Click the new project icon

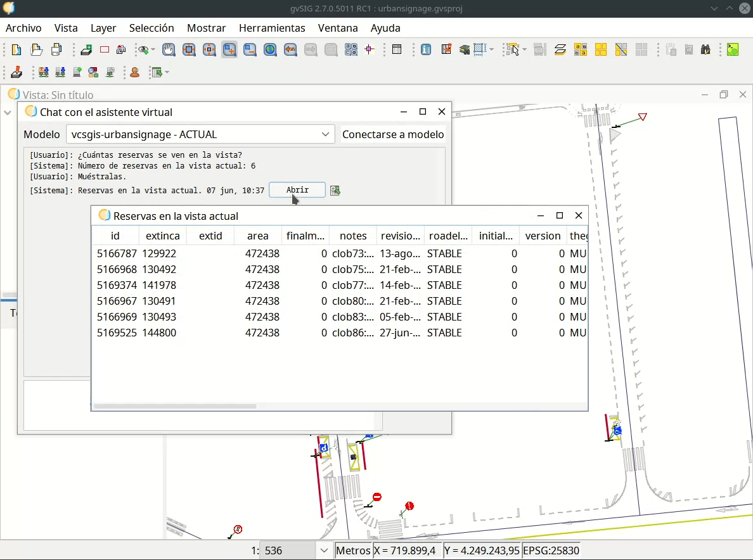point(16,50)
